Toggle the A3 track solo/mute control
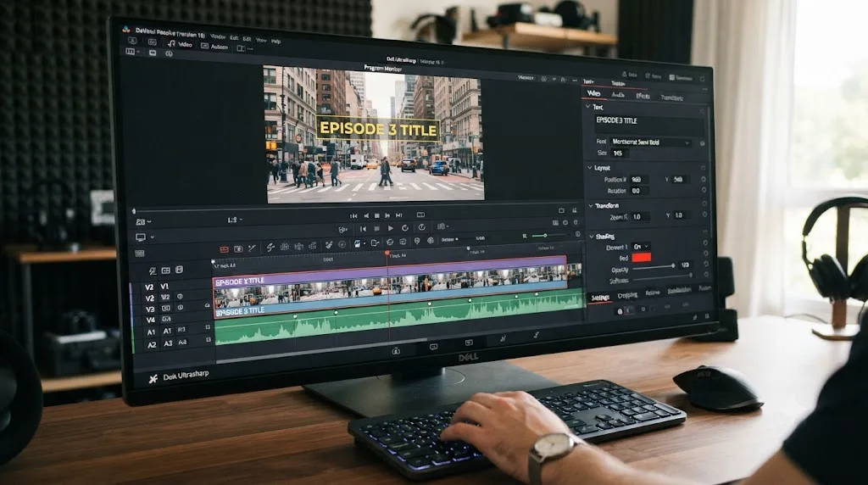The image size is (868, 485). [x=182, y=343]
